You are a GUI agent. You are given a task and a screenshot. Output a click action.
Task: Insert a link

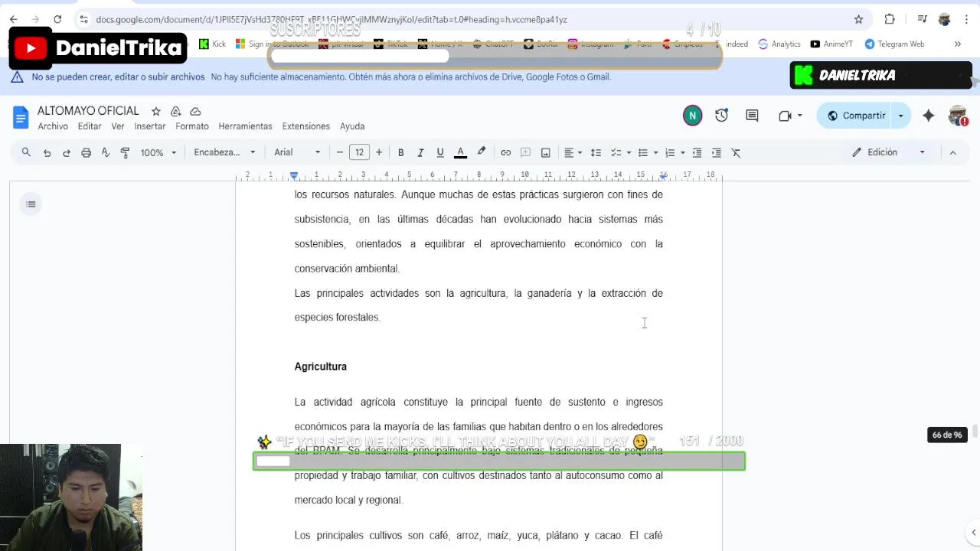tap(506, 152)
